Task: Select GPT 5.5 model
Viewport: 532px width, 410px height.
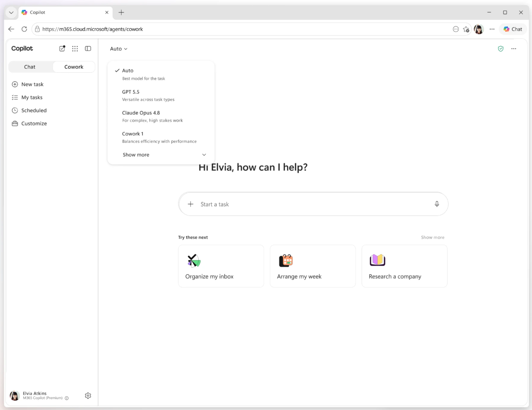Action: (161, 96)
